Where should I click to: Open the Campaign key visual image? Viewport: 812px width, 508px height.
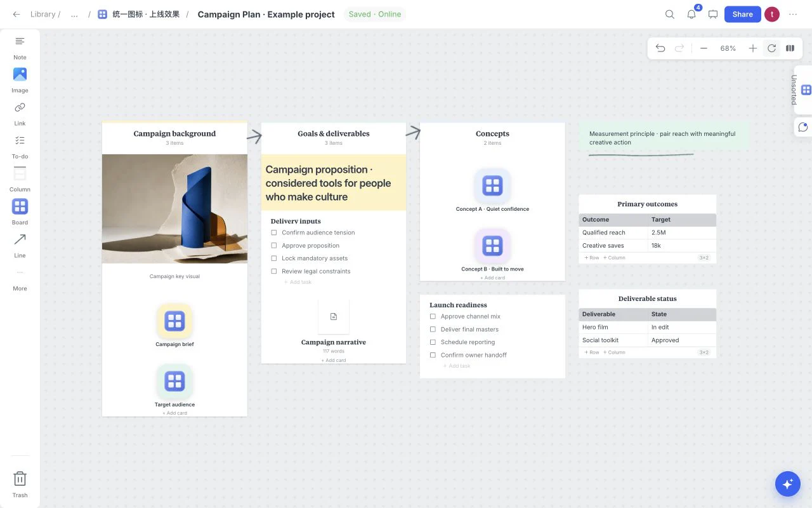point(174,209)
